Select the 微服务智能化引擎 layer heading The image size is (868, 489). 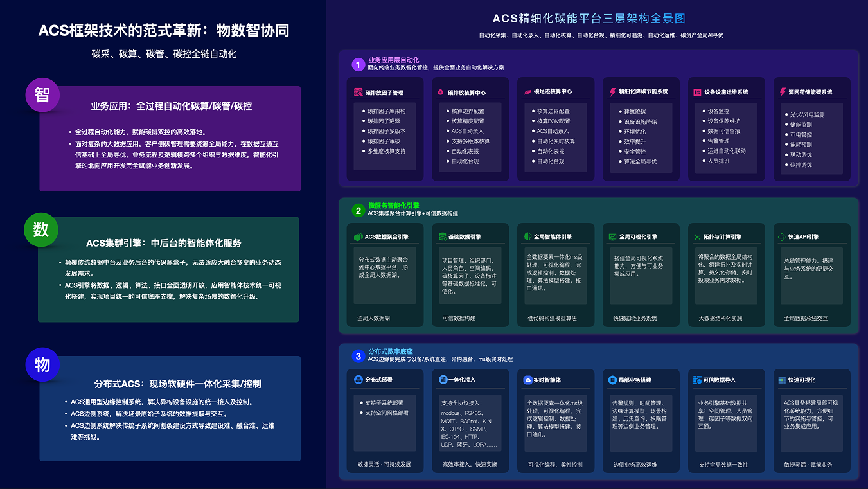(x=394, y=206)
